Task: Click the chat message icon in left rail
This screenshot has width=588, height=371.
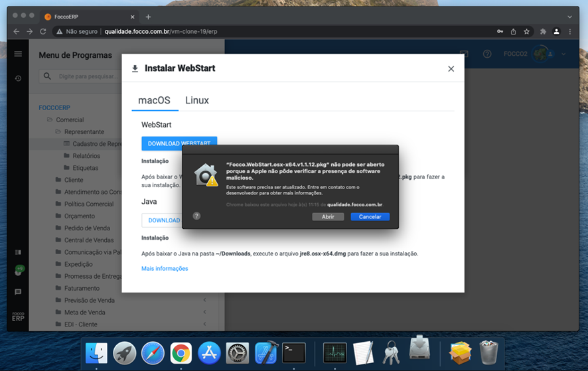Action: pyautogui.click(x=18, y=292)
